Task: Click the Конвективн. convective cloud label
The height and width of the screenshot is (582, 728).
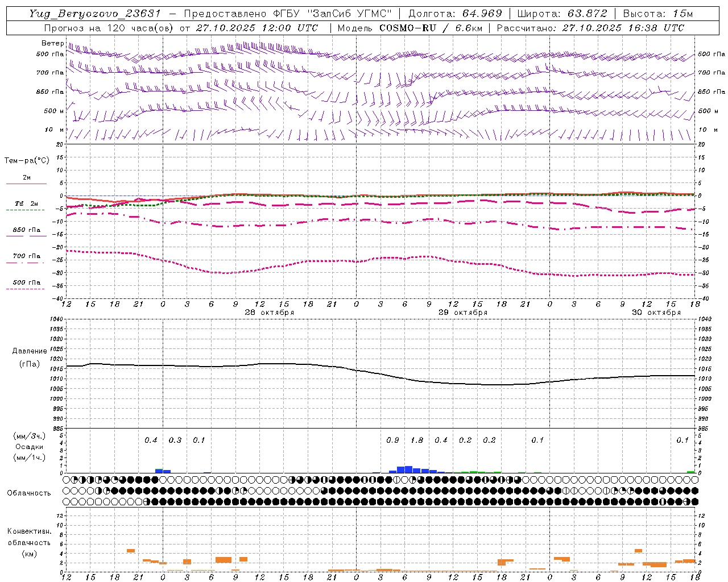Action: click(29, 531)
